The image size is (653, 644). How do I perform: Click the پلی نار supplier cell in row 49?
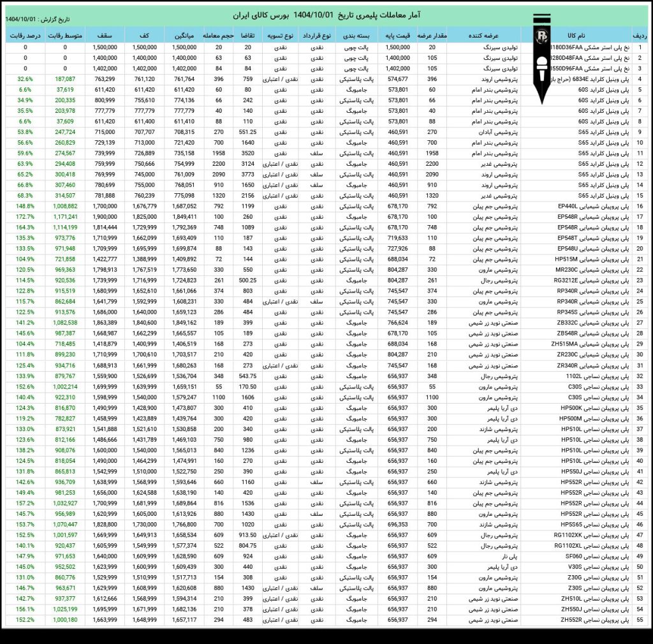coord(510,556)
